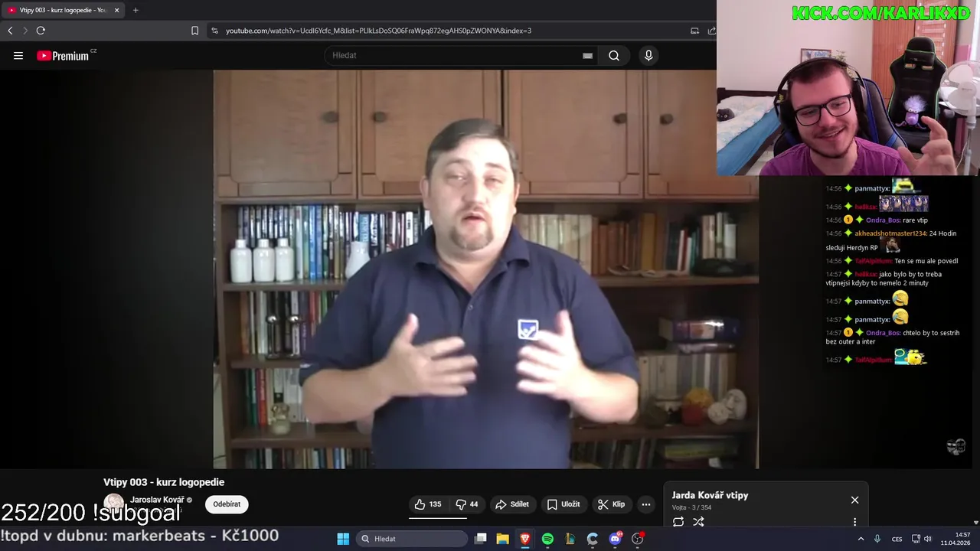
Task: Click the YouTube search magnifier button
Action: click(x=614, y=56)
